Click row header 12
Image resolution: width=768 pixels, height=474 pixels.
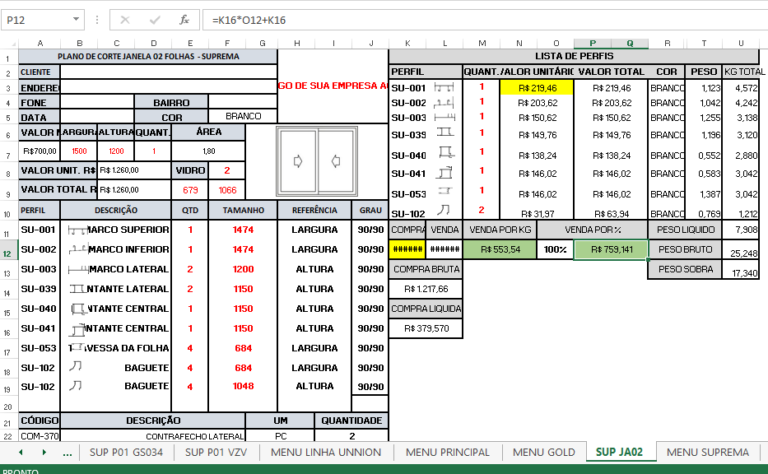coord(7,254)
